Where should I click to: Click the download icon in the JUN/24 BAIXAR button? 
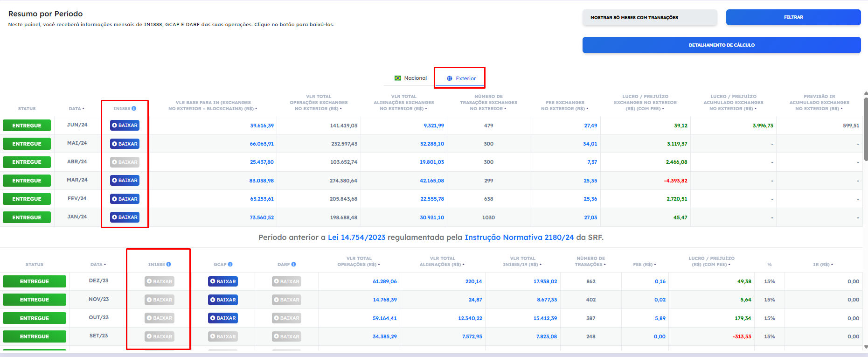point(115,126)
